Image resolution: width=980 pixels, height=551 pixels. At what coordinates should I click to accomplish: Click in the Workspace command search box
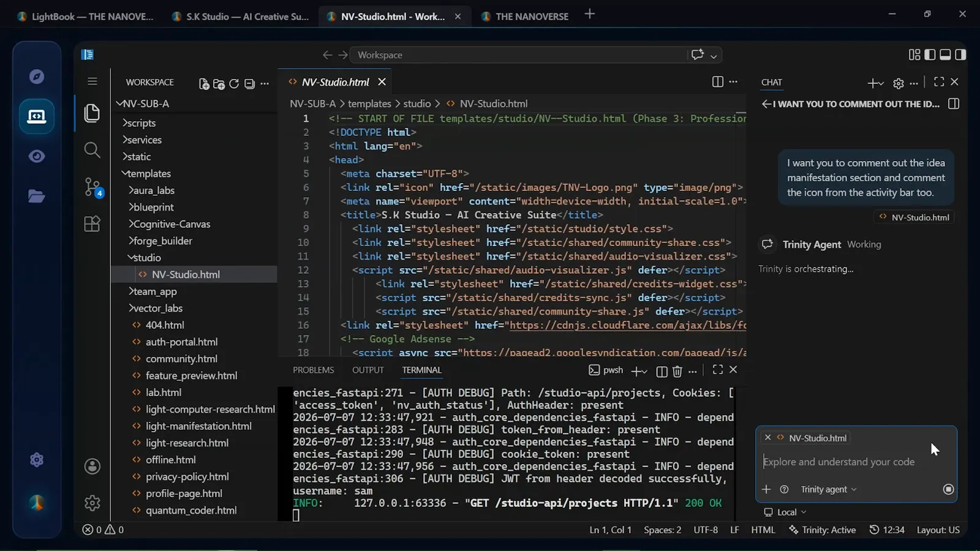pyautogui.click(x=520, y=55)
